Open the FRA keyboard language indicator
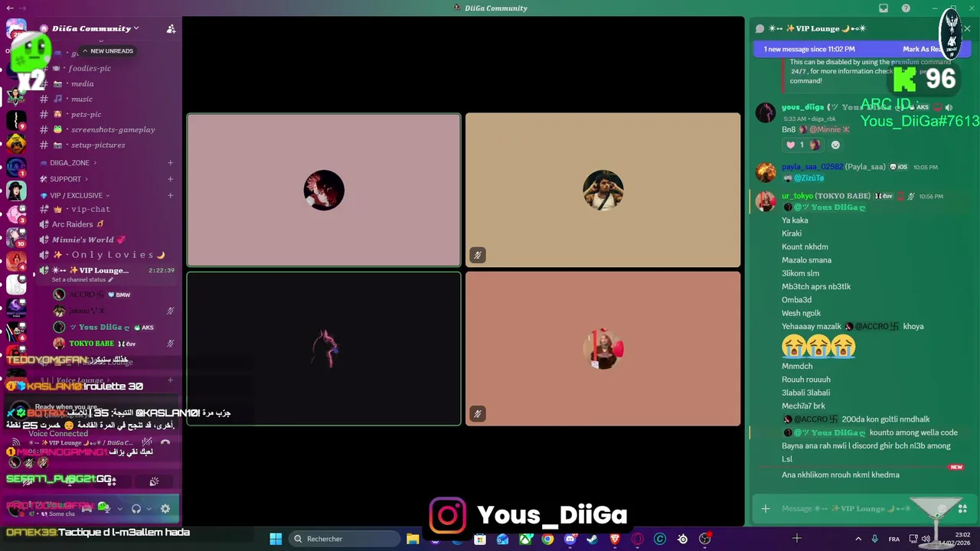The height and width of the screenshot is (551, 980). click(894, 539)
